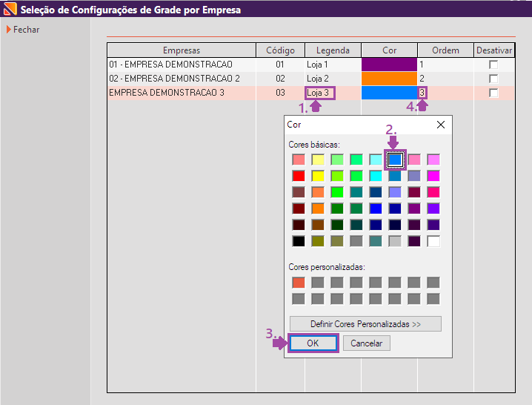
Task: Select the magenta basic color swatch
Action: (433, 176)
